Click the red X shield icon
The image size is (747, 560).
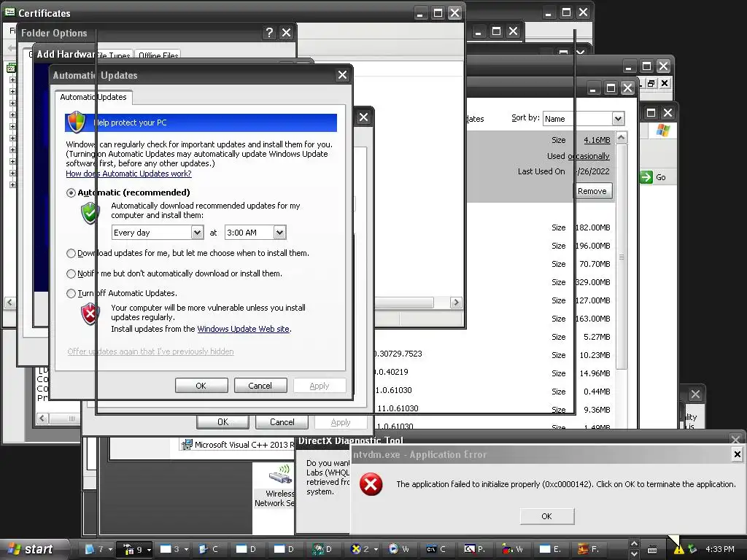click(90, 314)
